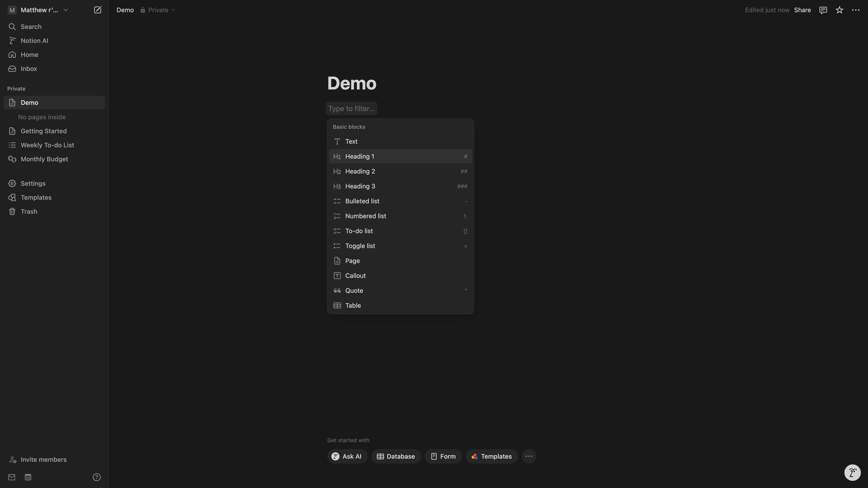
Task: Open the comments panel icon
Action: click(x=823, y=10)
